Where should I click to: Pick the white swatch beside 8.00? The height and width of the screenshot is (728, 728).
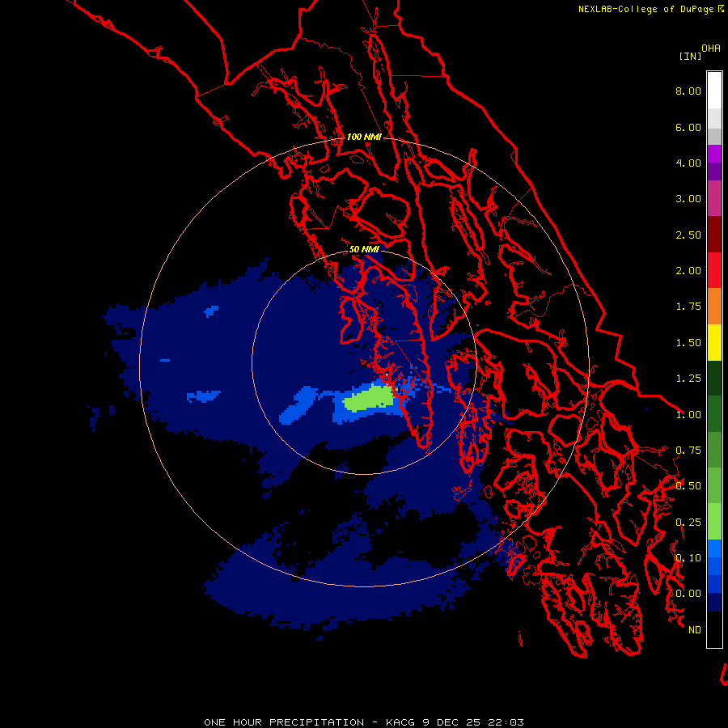click(714, 91)
